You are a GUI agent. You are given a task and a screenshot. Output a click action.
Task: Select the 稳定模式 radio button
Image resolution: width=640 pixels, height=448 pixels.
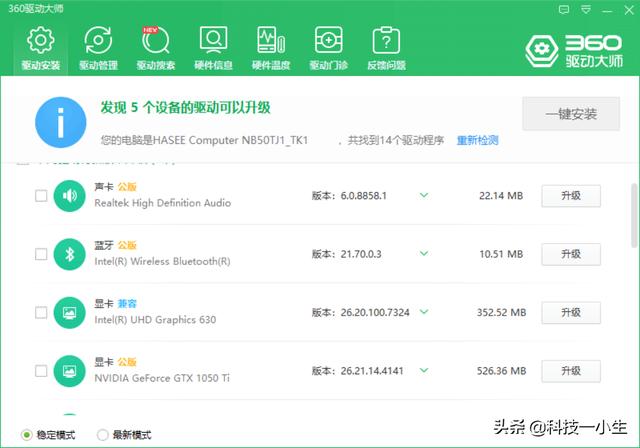tap(26, 435)
